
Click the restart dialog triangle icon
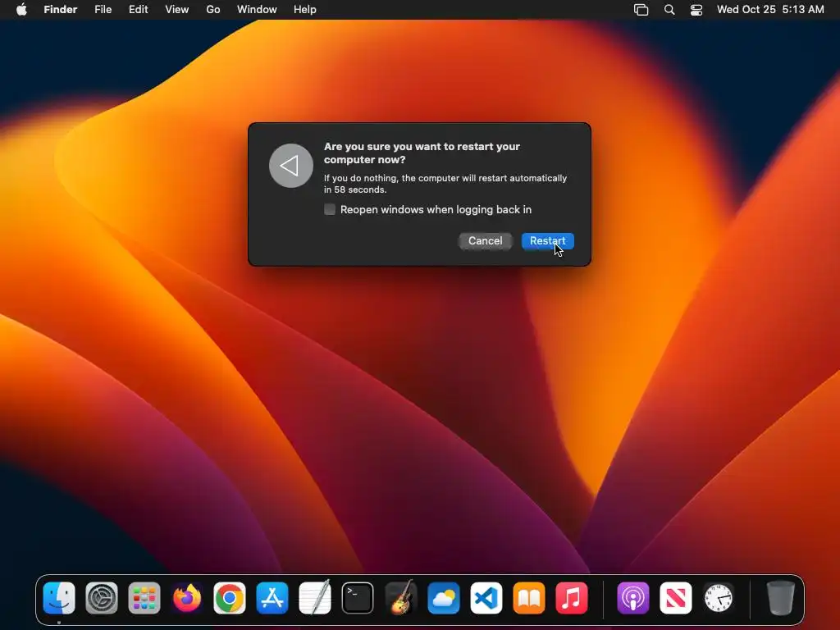pos(291,166)
